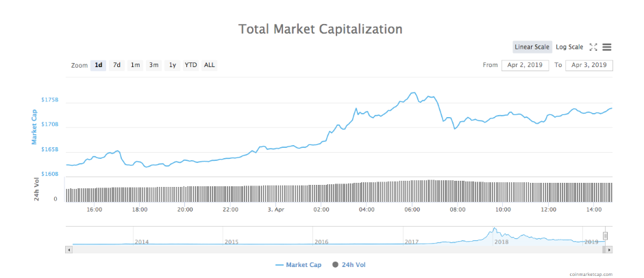
Task: Hide the Market Cap series in the legend
Action: click(298, 264)
